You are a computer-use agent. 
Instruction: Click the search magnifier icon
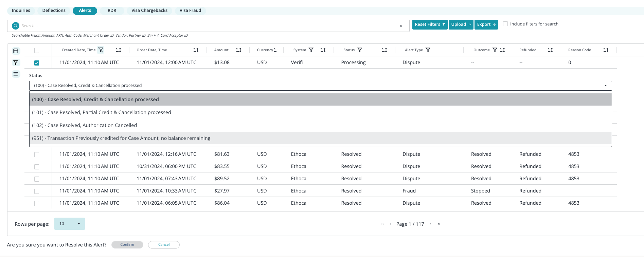[x=16, y=26]
